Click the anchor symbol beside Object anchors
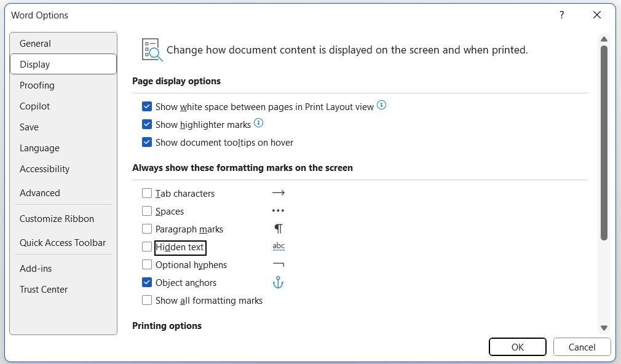The width and height of the screenshot is (621, 364). click(x=278, y=283)
